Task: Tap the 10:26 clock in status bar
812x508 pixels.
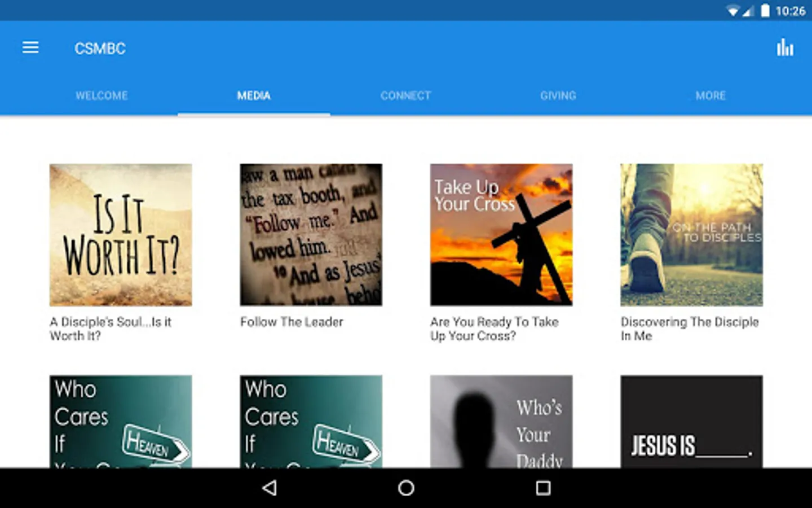Action: 790,11
